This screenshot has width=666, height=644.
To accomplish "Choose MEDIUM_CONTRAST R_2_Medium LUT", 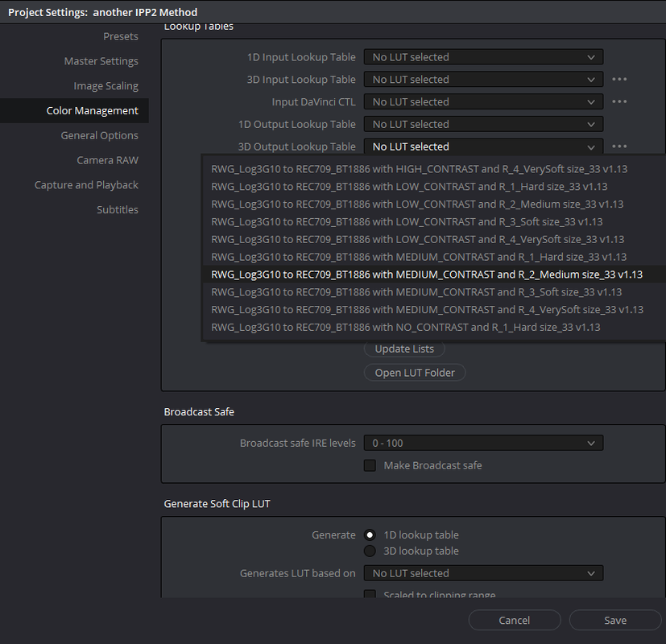I will click(x=434, y=275).
